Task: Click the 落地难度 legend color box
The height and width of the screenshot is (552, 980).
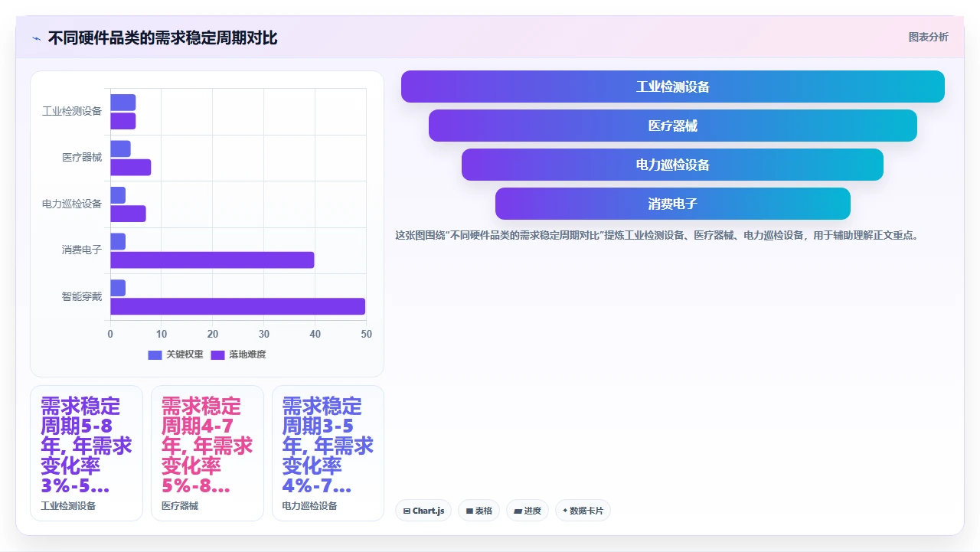Action: [217, 354]
